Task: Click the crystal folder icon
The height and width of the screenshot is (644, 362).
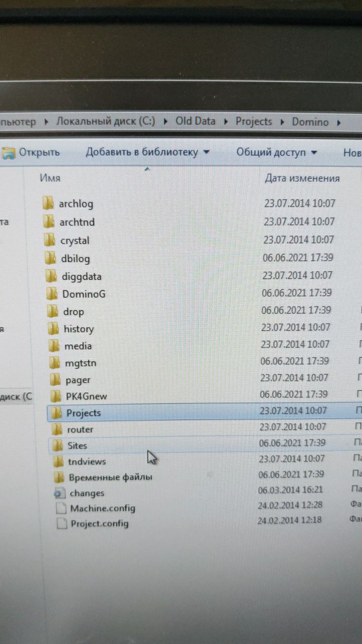Action: click(49, 239)
